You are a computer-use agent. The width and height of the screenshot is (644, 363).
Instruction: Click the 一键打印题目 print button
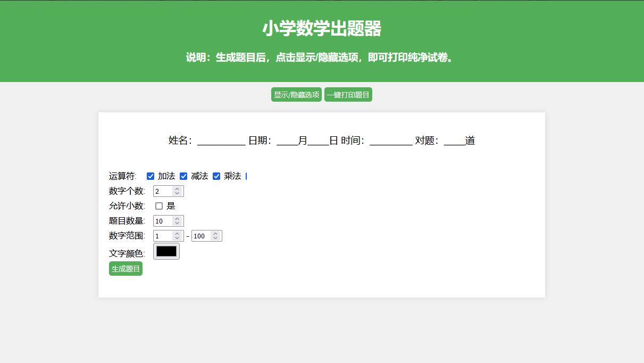pos(348,95)
